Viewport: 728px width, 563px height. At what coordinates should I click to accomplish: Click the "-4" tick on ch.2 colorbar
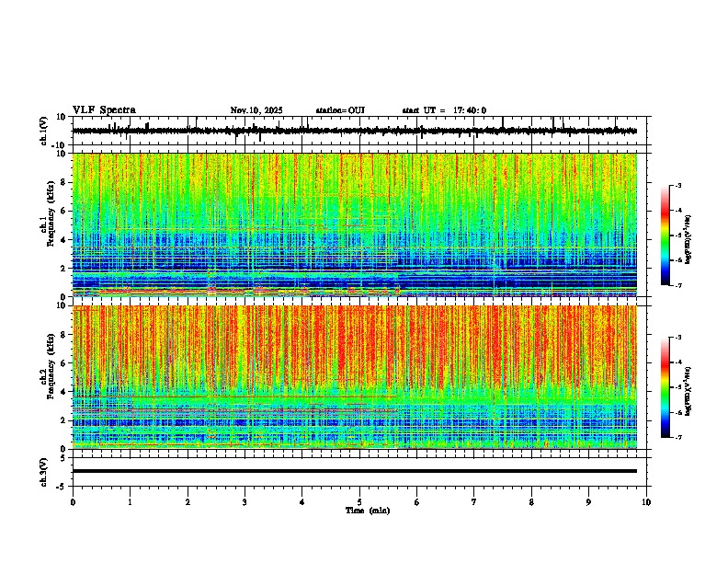pos(677,362)
